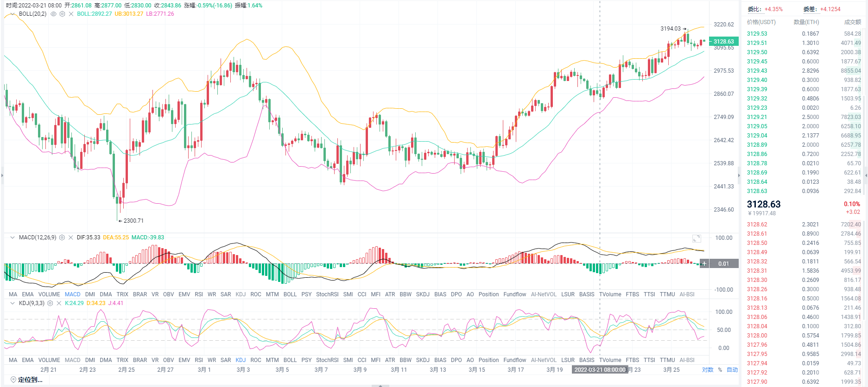Click the 定位到... locate input
The width and height of the screenshot is (868, 387).
pos(30,380)
